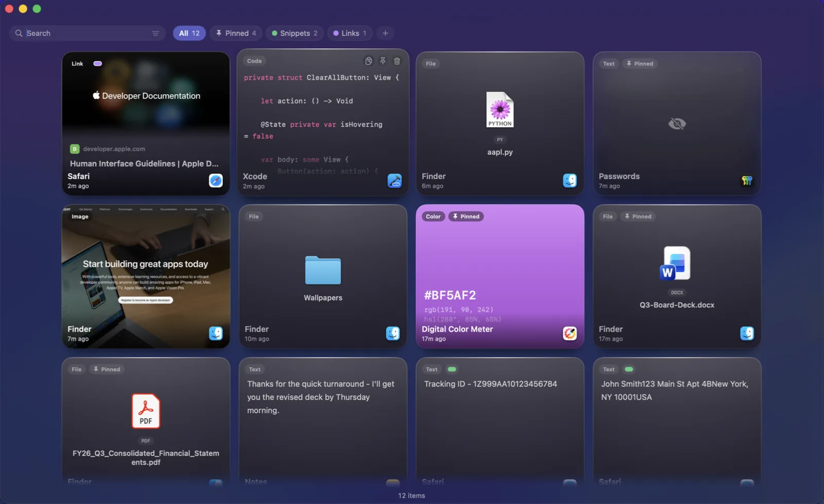This screenshot has width=824, height=504.
Task: Click the Finder icon on the aapl.py card
Action: [570, 181]
